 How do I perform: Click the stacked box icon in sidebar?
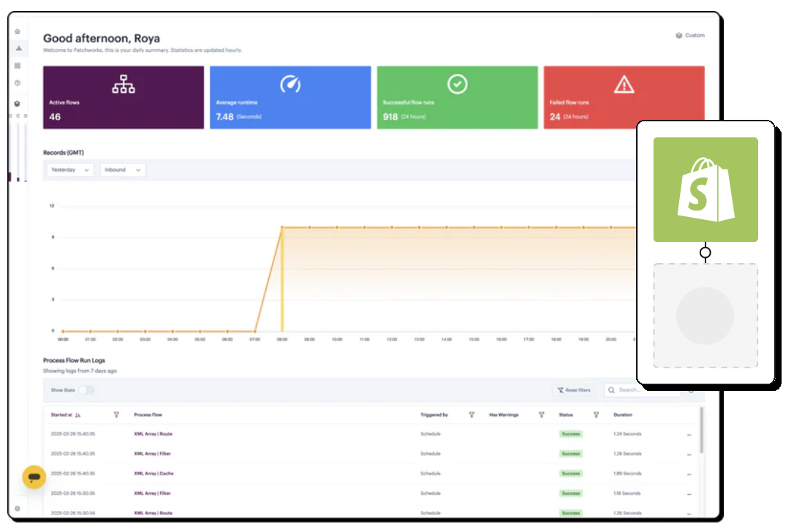click(18, 104)
